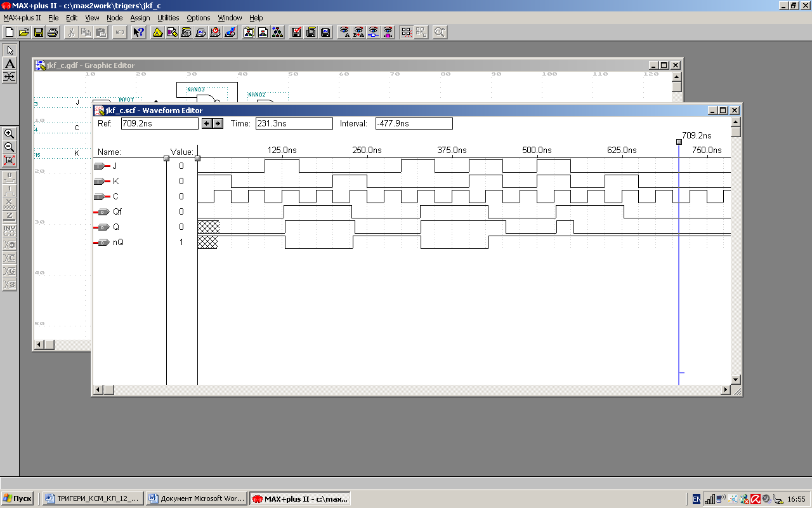
Task: Open the Options menu
Action: (x=199, y=18)
